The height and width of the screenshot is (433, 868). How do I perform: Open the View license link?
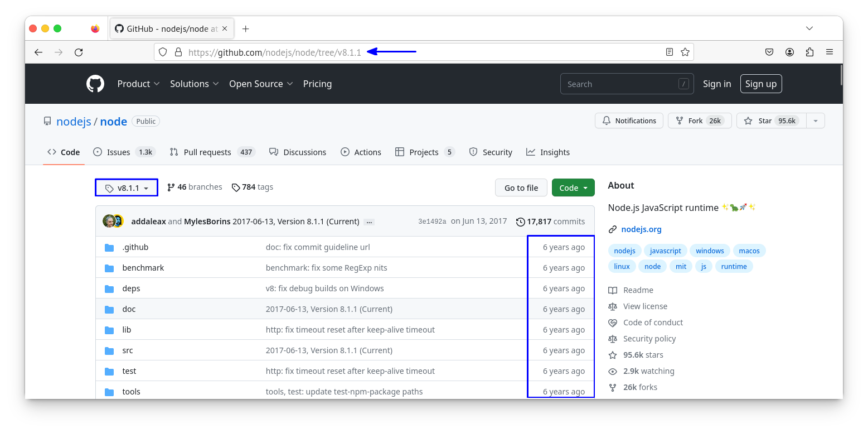pyautogui.click(x=645, y=306)
